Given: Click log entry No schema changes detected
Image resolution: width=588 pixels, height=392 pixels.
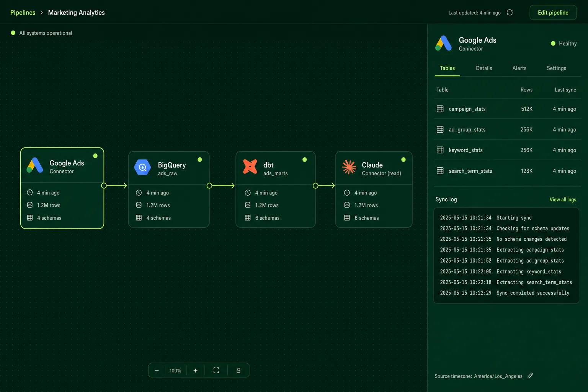Looking at the screenshot, I should [531, 239].
